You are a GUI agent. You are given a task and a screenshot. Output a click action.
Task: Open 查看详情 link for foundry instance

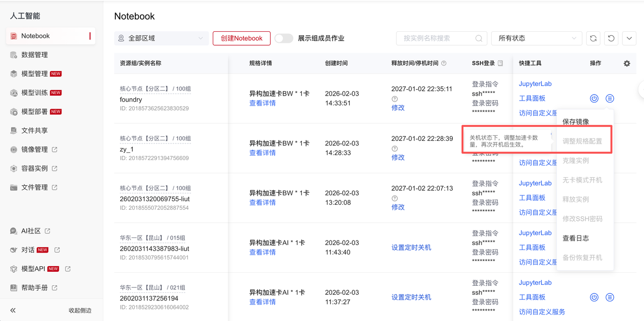point(263,103)
